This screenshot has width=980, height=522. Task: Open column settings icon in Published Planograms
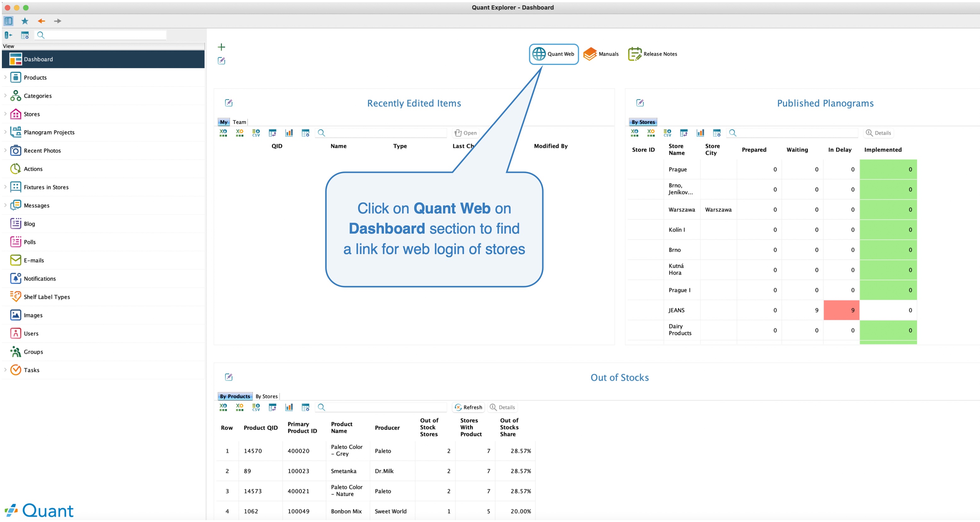pos(717,133)
